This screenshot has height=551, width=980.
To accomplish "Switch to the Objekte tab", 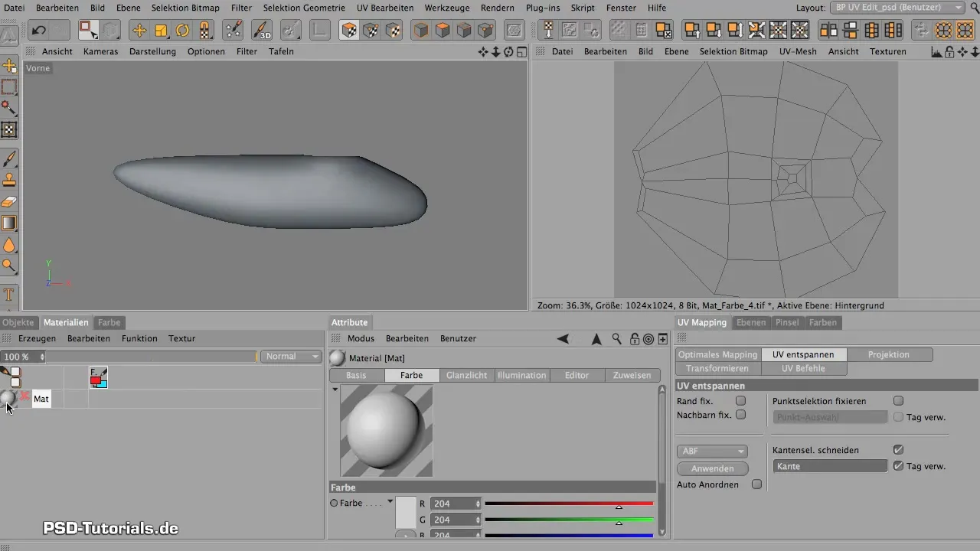I will point(18,322).
